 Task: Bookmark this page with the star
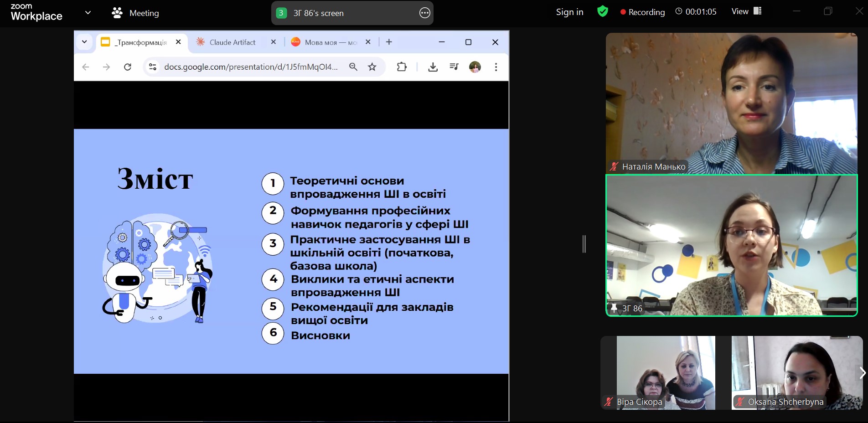click(x=372, y=67)
